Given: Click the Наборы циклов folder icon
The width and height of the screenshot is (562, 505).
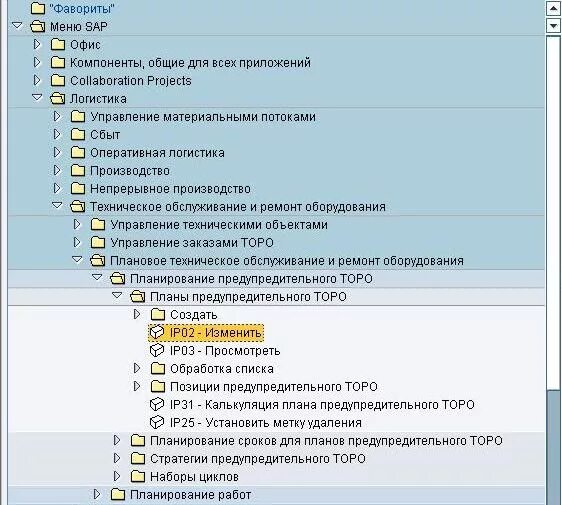Looking at the screenshot, I should click(138, 476).
